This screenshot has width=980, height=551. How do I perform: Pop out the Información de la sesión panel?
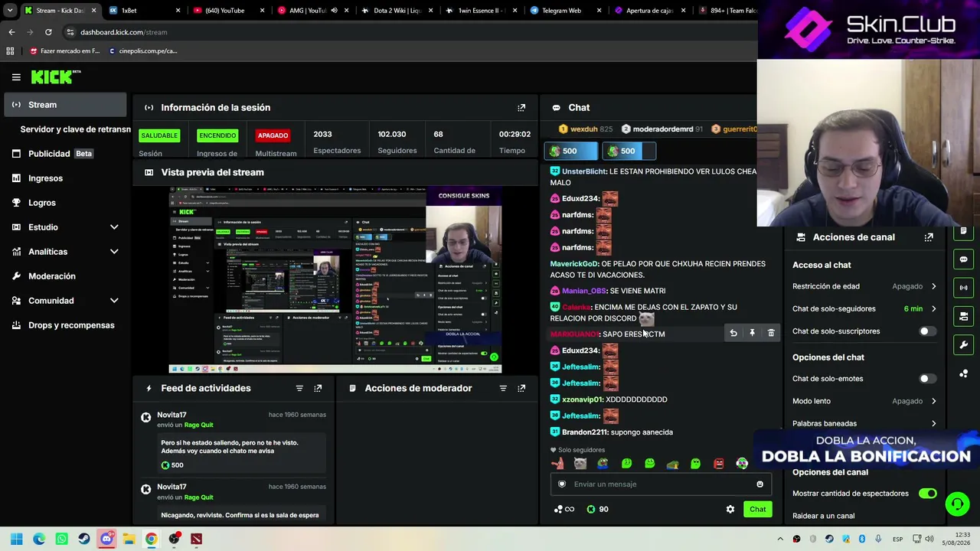pyautogui.click(x=521, y=108)
